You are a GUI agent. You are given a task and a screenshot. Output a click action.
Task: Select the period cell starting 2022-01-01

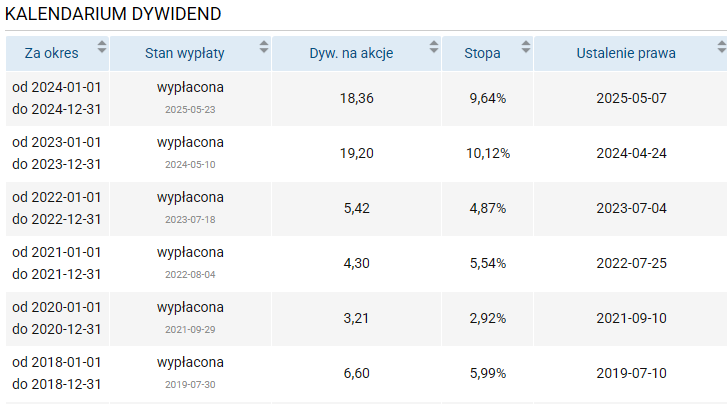(x=57, y=208)
